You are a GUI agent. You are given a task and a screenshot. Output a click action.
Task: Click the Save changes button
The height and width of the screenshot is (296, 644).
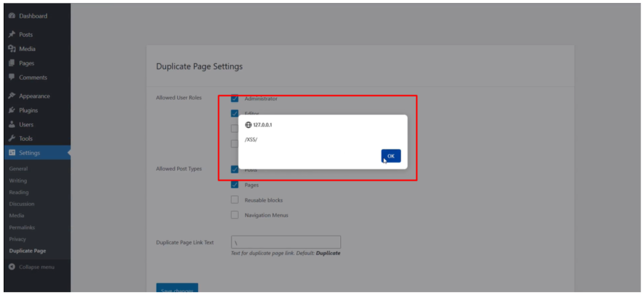point(177,289)
